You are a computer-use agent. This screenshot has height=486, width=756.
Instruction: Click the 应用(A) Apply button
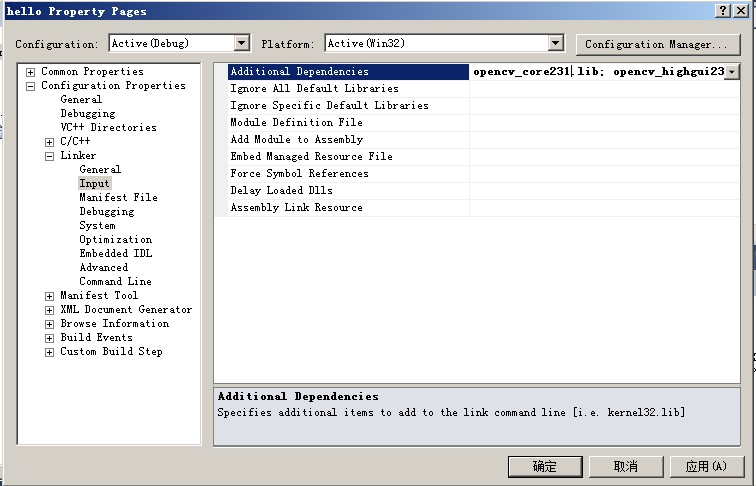(x=707, y=466)
